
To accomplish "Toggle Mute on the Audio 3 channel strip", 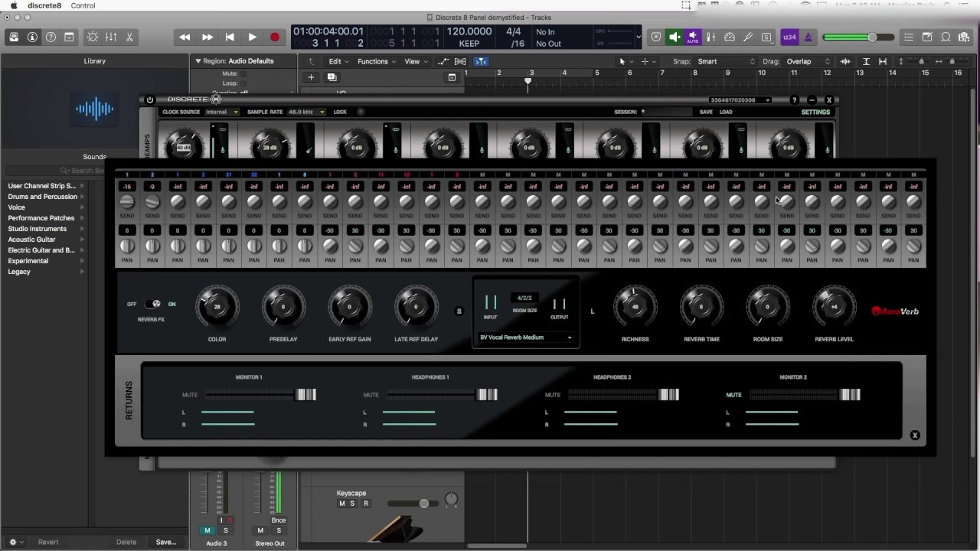I will point(207,530).
